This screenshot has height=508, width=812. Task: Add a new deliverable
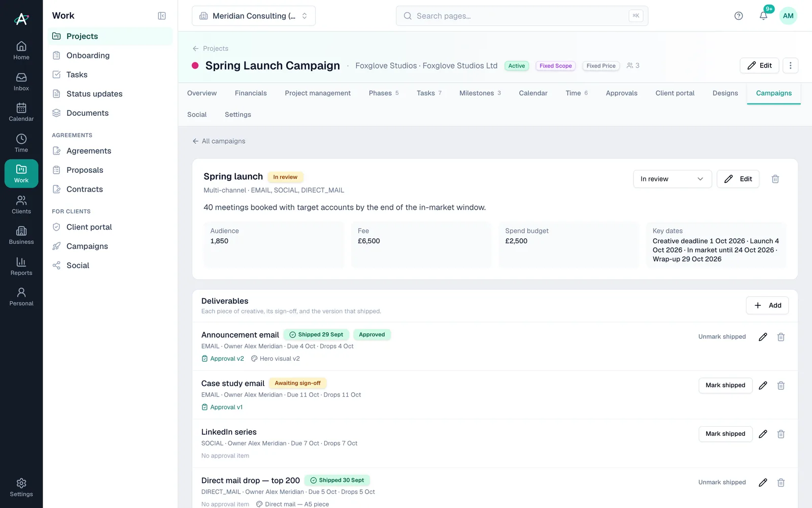point(767,305)
